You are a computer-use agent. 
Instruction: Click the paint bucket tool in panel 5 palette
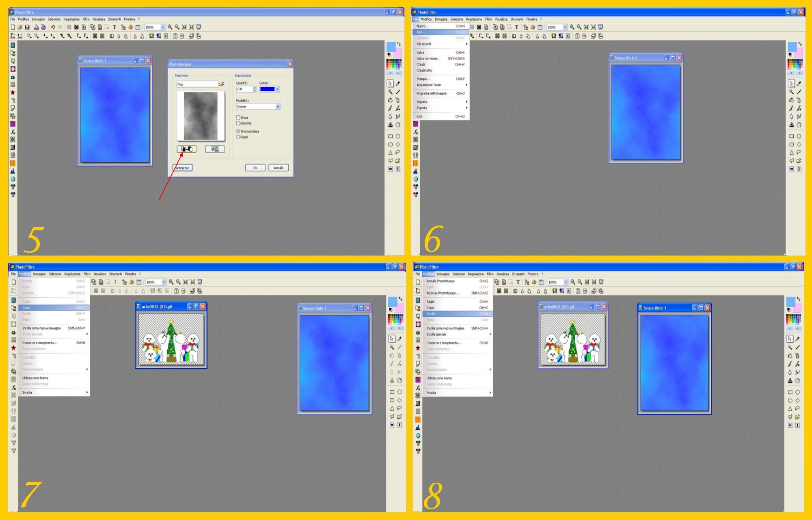[x=390, y=100]
